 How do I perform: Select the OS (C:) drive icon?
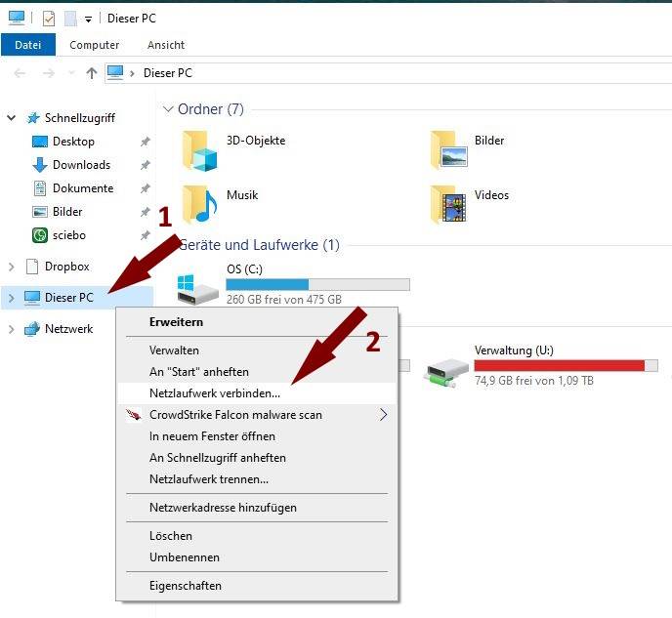click(x=196, y=286)
